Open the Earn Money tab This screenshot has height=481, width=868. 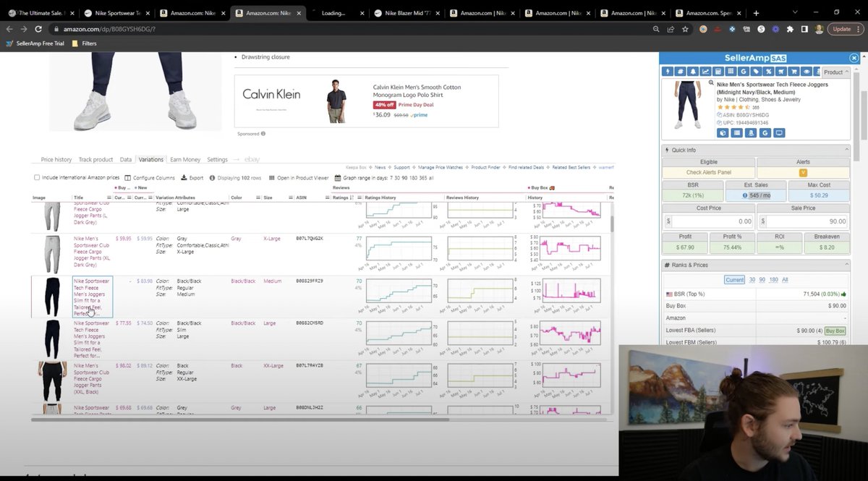tap(186, 159)
